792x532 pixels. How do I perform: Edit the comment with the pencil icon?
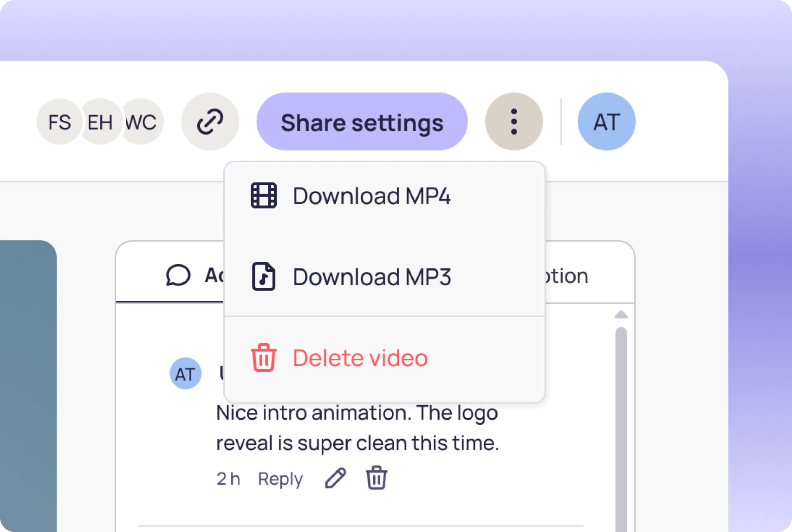point(335,478)
